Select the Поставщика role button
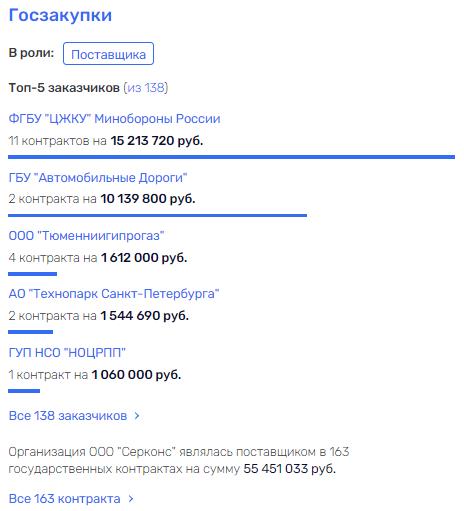The width and height of the screenshot is (464, 511). 108,53
